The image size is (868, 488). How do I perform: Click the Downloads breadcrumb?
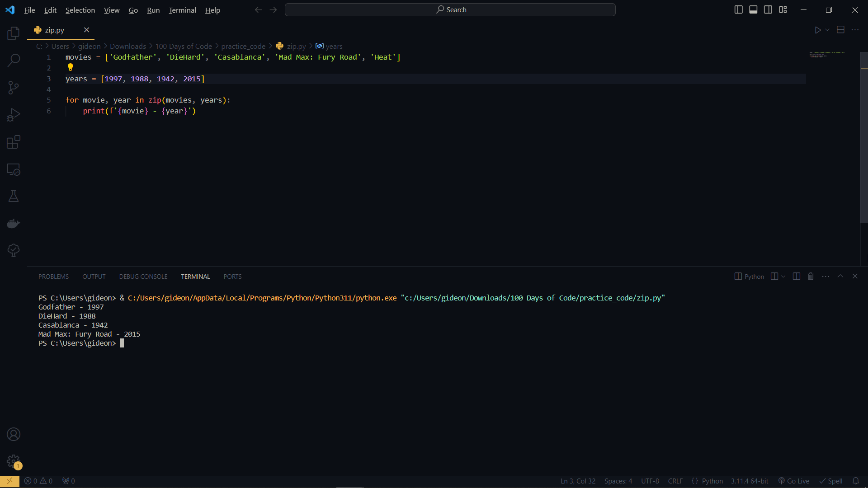coord(128,46)
